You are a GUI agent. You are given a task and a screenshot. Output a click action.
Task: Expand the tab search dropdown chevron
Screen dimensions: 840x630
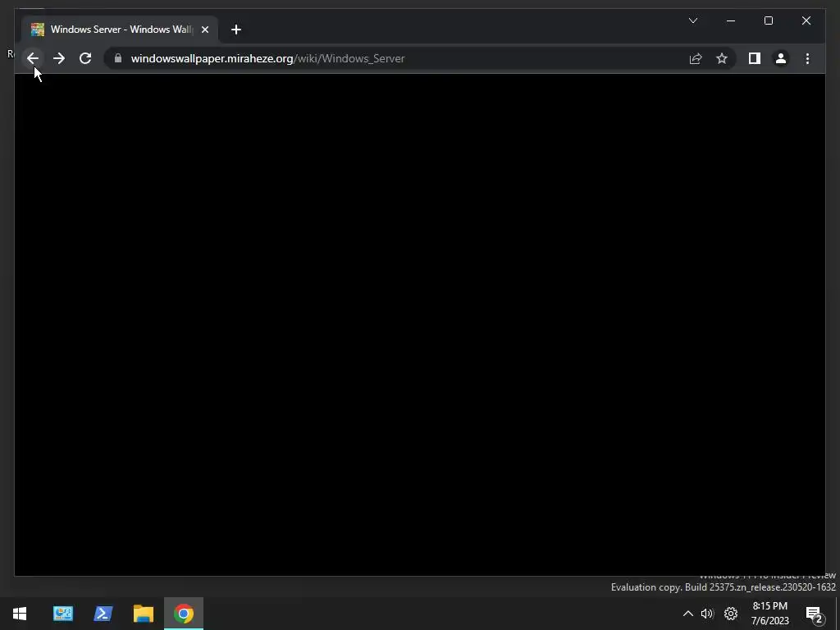(x=693, y=21)
